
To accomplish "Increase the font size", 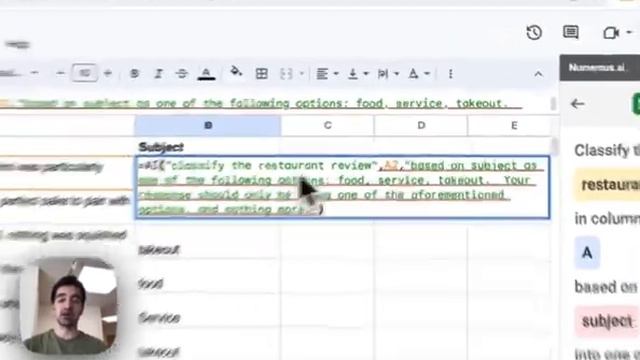I will click(108, 73).
